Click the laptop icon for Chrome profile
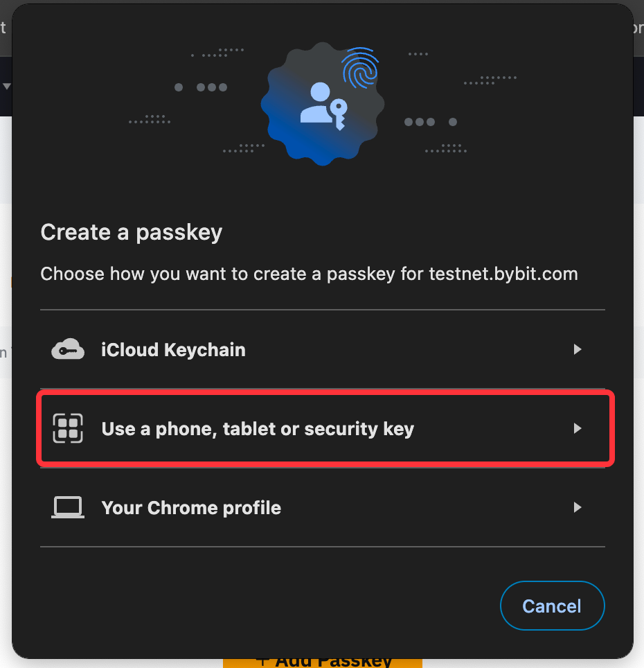The image size is (644, 668). tap(68, 508)
